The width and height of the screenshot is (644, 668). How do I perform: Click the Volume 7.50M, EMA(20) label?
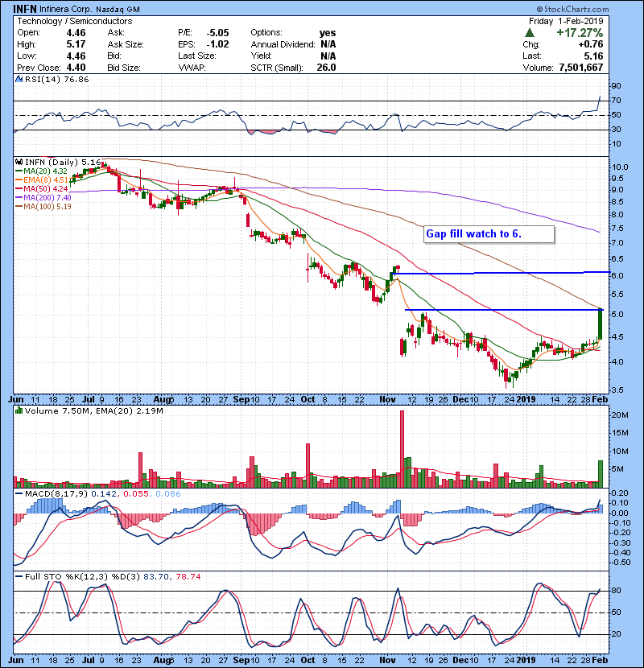pyautogui.click(x=93, y=411)
